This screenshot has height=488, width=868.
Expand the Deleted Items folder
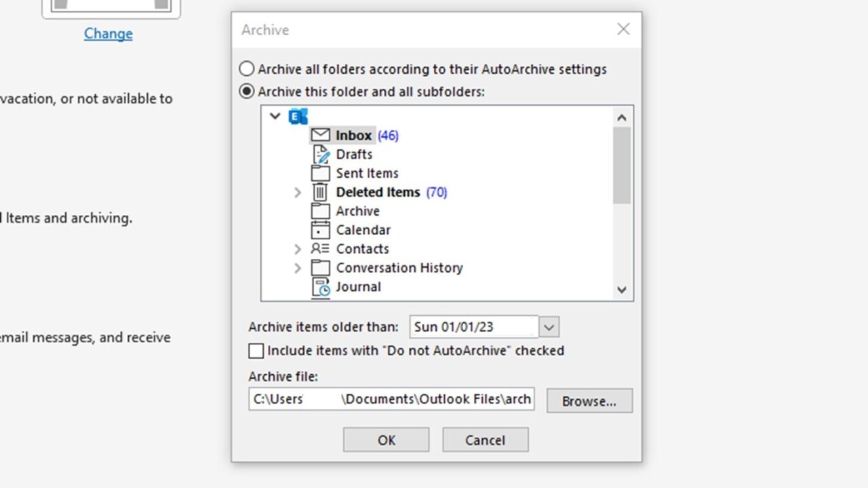tap(298, 192)
